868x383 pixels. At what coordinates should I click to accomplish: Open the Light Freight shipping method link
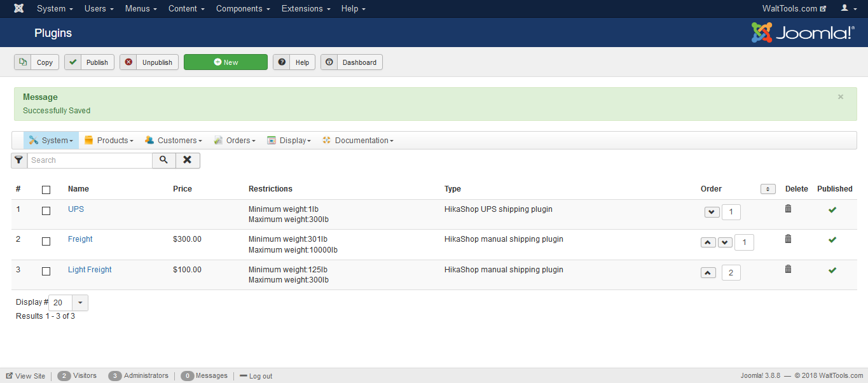click(x=90, y=270)
